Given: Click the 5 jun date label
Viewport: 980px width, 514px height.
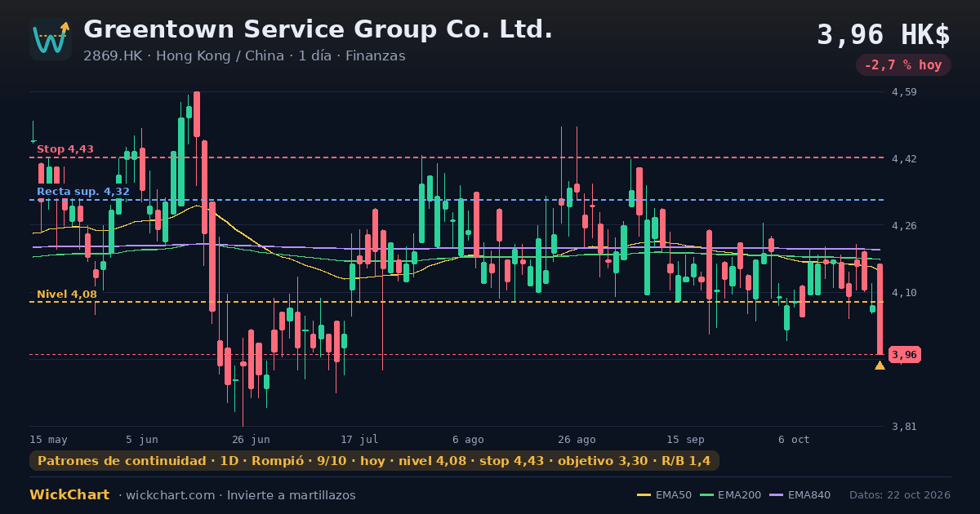Looking at the screenshot, I should click(x=142, y=440).
